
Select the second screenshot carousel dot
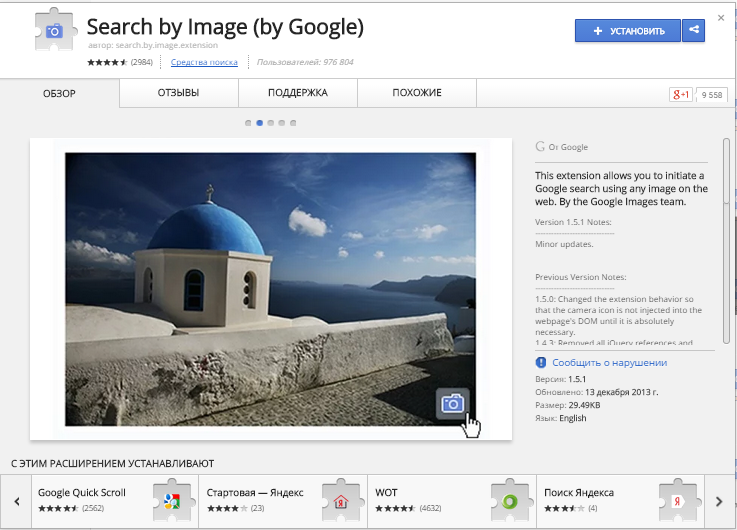click(x=259, y=123)
